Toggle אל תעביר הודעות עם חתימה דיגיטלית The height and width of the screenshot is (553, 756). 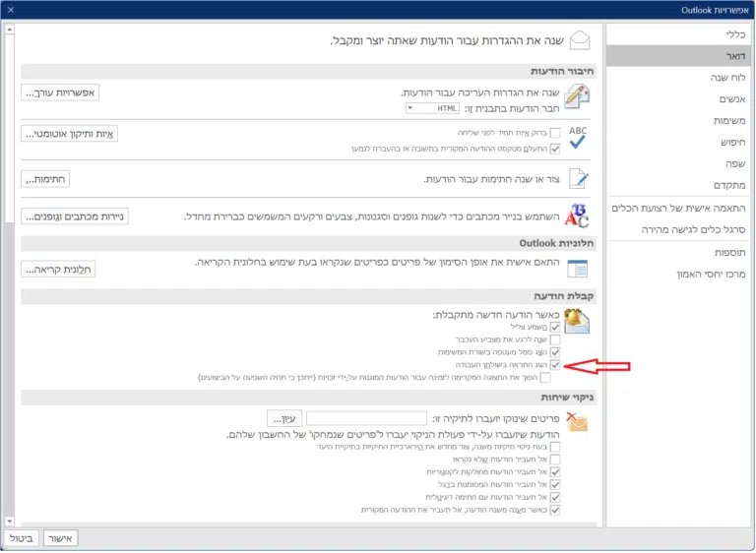pyautogui.click(x=555, y=497)
